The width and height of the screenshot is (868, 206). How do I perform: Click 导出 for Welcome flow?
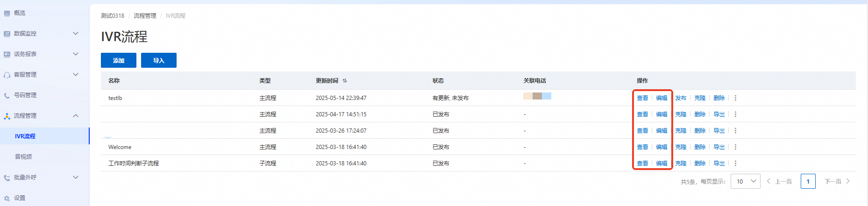(x=719, y=147)
